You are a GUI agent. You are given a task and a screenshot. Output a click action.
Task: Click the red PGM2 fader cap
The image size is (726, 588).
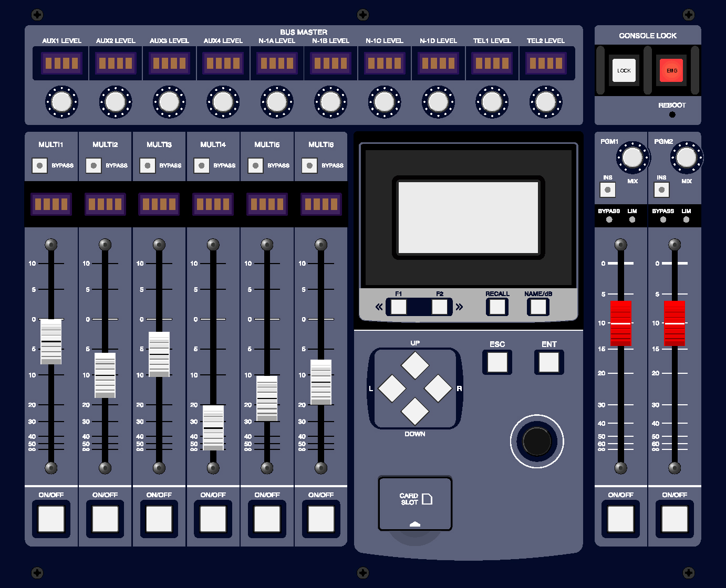point(675,324)
